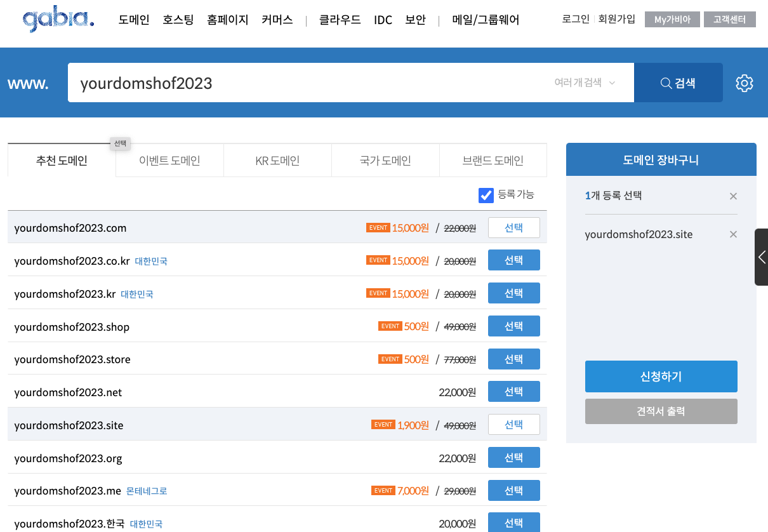Image resolution: width=768 pixels, height=532 pixels.
Task: Switch to the KR 도메인 tab
Action: 277,161
